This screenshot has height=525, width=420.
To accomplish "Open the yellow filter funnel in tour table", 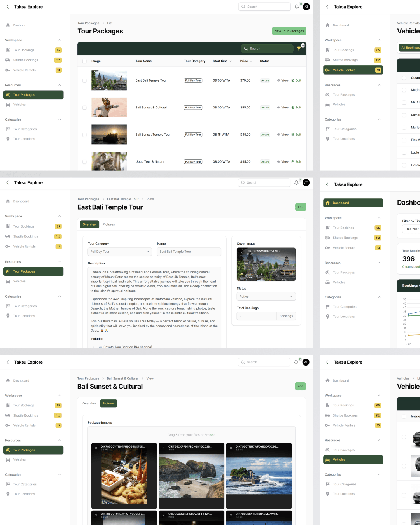I will 299,49.
